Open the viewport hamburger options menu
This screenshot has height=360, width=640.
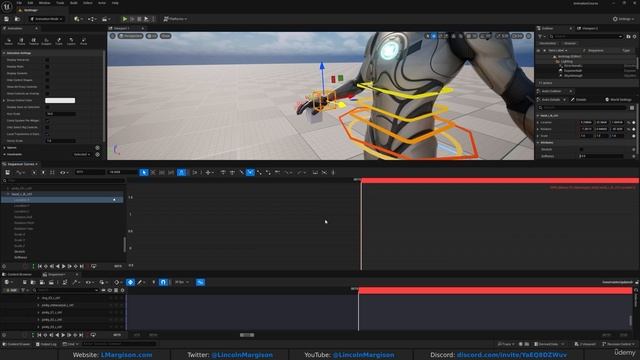click(113, 36)
